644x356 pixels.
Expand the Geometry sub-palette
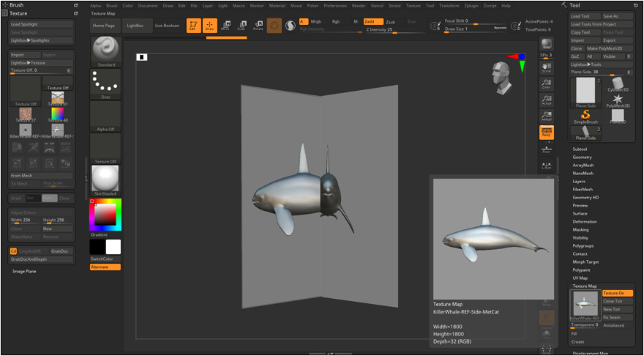582,157
